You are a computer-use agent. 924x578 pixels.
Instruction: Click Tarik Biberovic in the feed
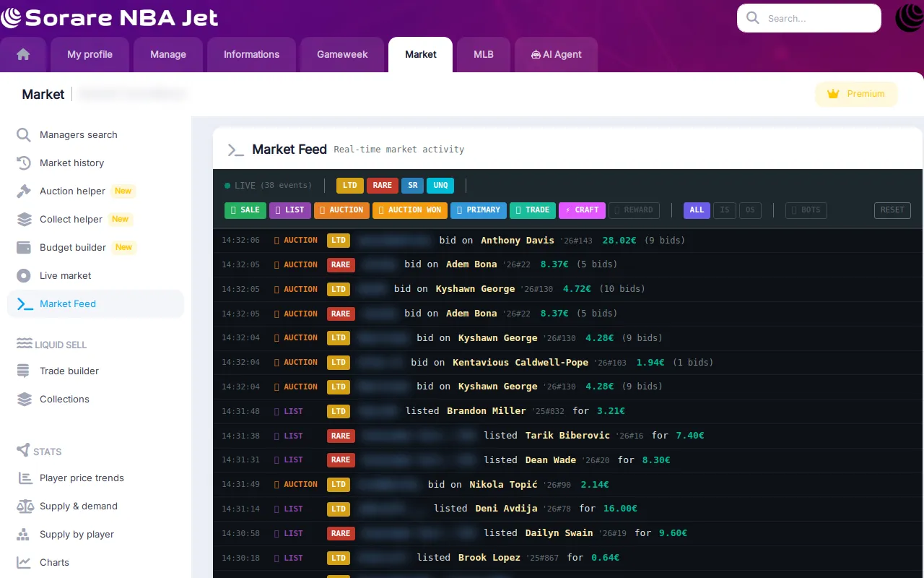tap(567, 436)
